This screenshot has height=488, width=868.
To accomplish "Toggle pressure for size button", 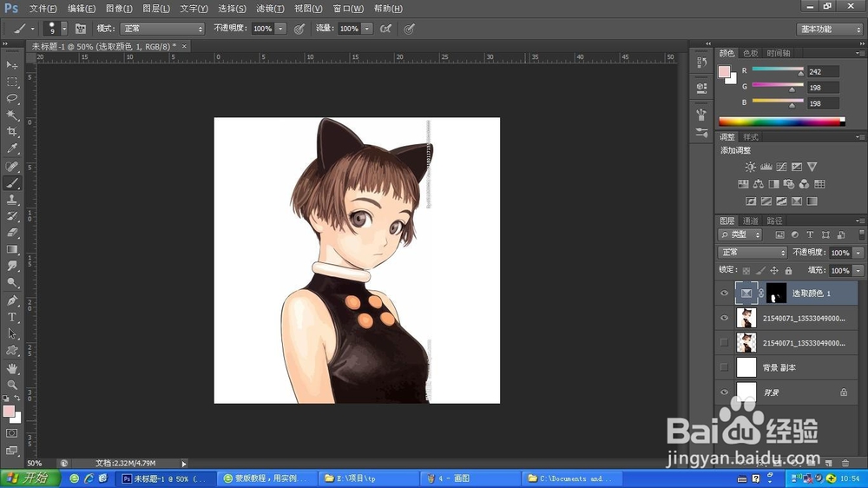I will 409,29.
